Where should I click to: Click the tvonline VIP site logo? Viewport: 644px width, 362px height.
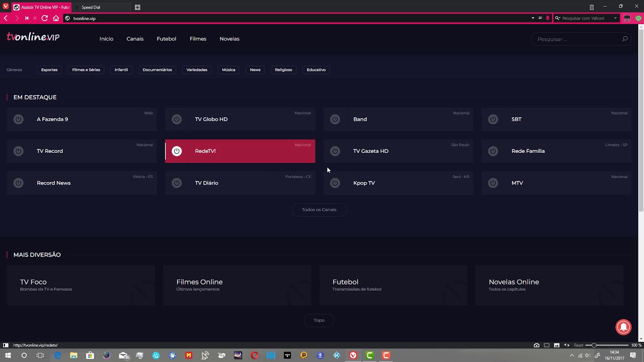(33, 37)
